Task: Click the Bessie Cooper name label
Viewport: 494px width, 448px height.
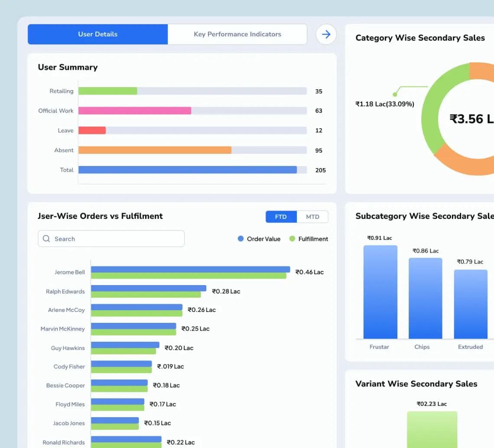Action: pyautogui.click(x=65, y=385)
